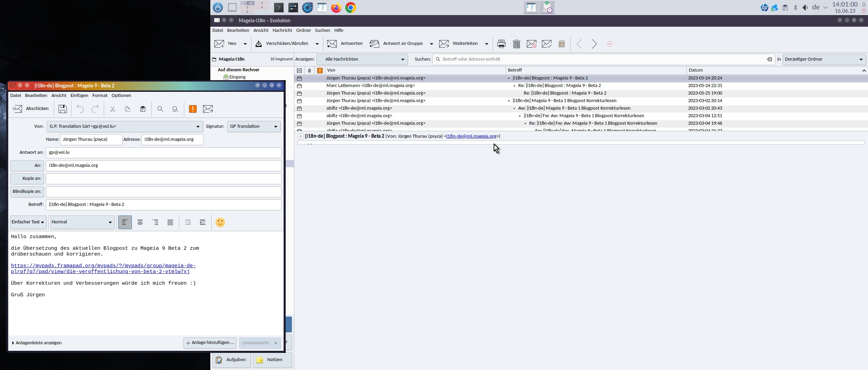Open the Evolution Ordner menu

point(303,30)
